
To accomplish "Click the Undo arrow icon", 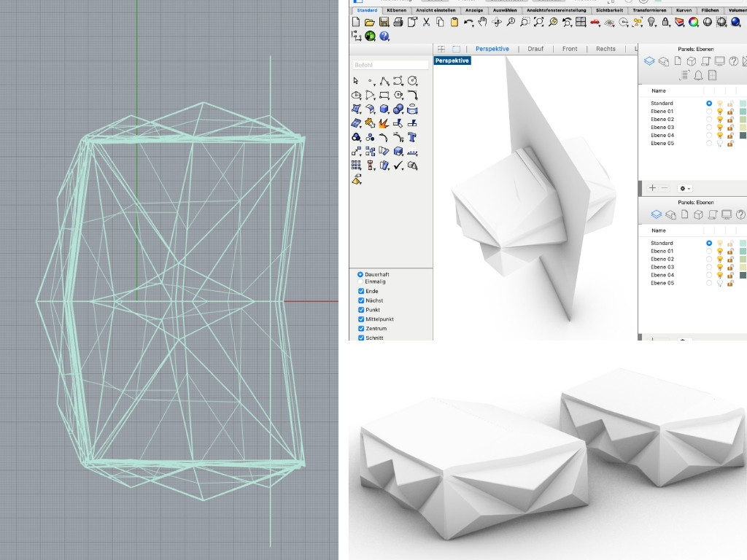I will click(x=468, y=23).
